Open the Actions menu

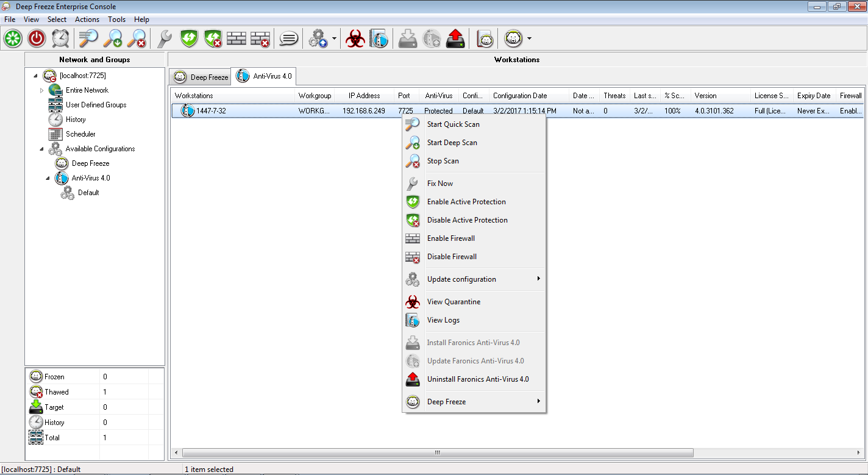pyautogui.click(x=87, y=20)
